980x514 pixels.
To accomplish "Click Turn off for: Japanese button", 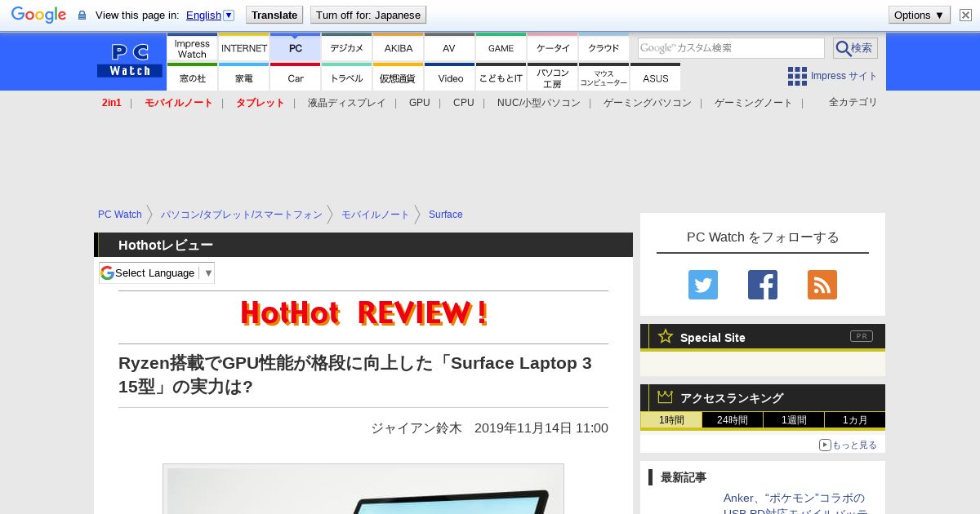I will [x=368, y=15].
